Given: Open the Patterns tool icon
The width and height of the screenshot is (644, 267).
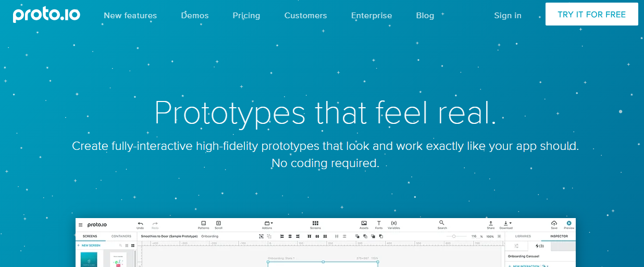Looking at the screenshot, I should 203,223.
